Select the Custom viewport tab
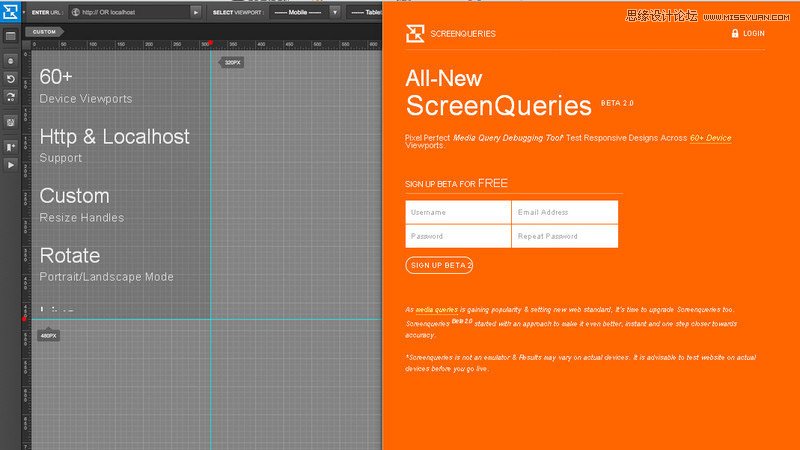 pos(44,32)
